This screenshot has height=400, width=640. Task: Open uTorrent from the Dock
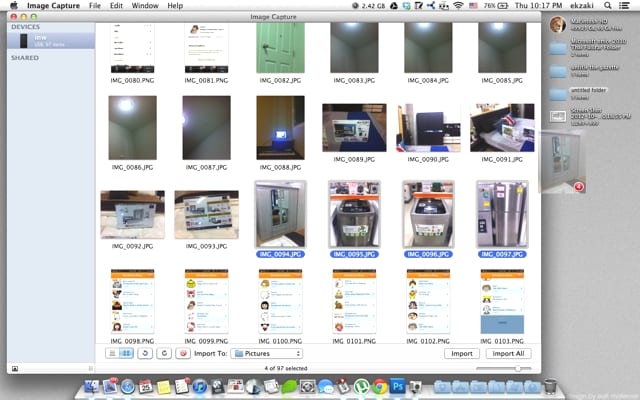(361, 386)
